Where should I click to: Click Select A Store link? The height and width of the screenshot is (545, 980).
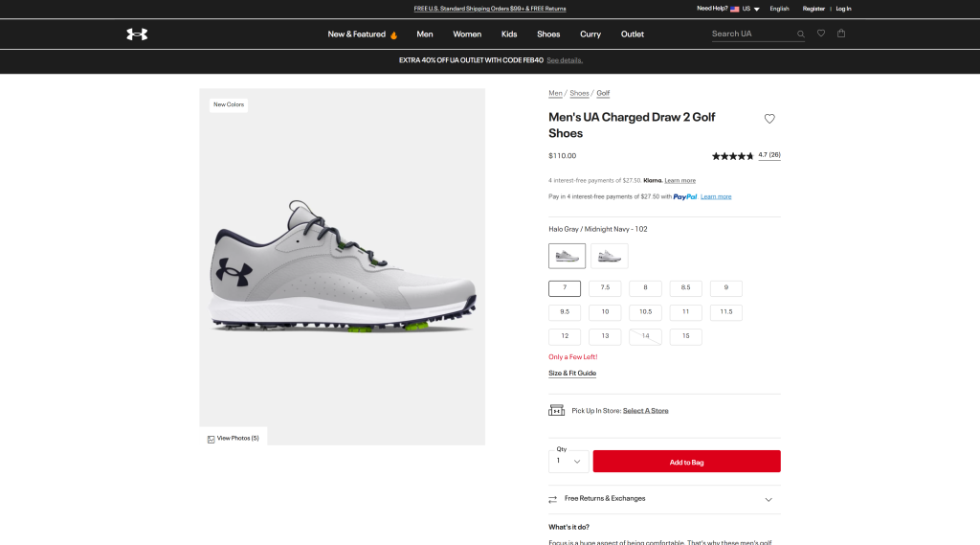[x=646, y=411]
